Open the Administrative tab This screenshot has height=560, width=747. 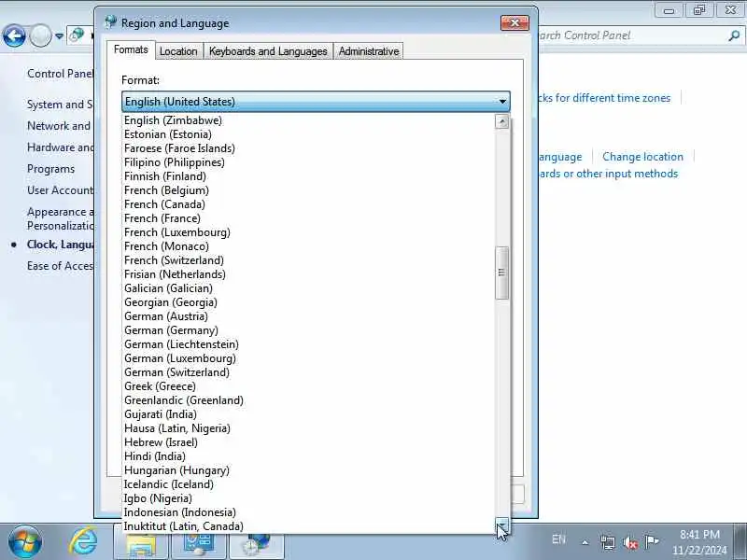pos(369,51)
